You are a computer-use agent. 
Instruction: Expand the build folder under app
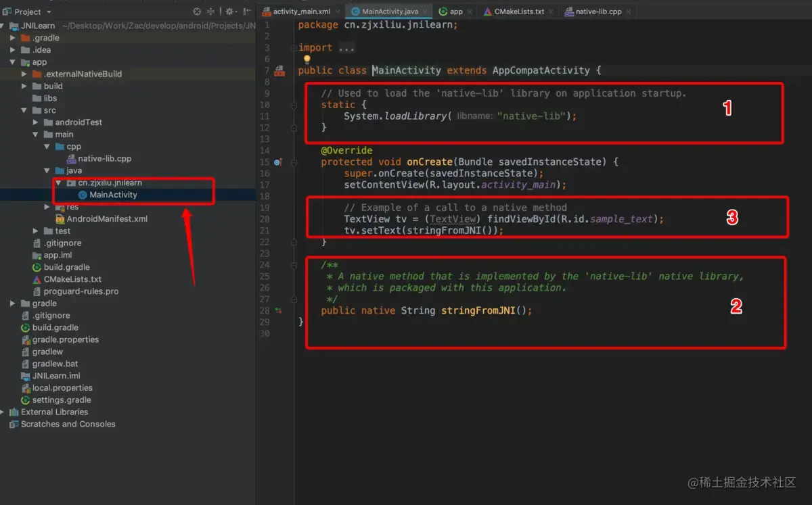(x=25, y=87)
